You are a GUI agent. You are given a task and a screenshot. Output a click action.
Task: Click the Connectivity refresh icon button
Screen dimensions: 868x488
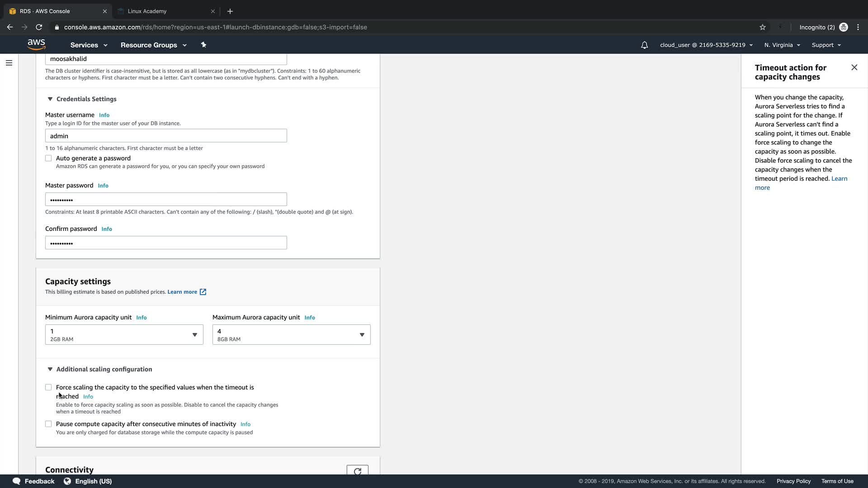[x=357, y=471]
